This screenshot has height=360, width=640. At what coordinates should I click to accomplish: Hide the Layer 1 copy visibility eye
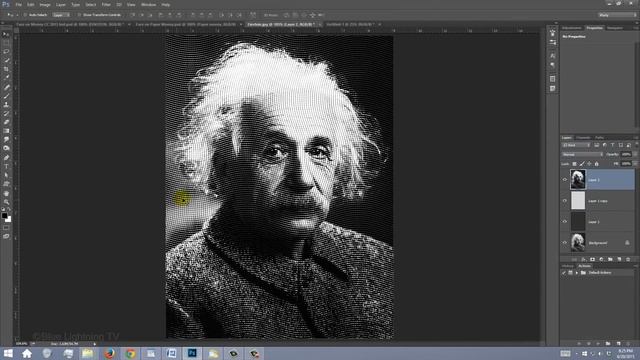point(565,201)
